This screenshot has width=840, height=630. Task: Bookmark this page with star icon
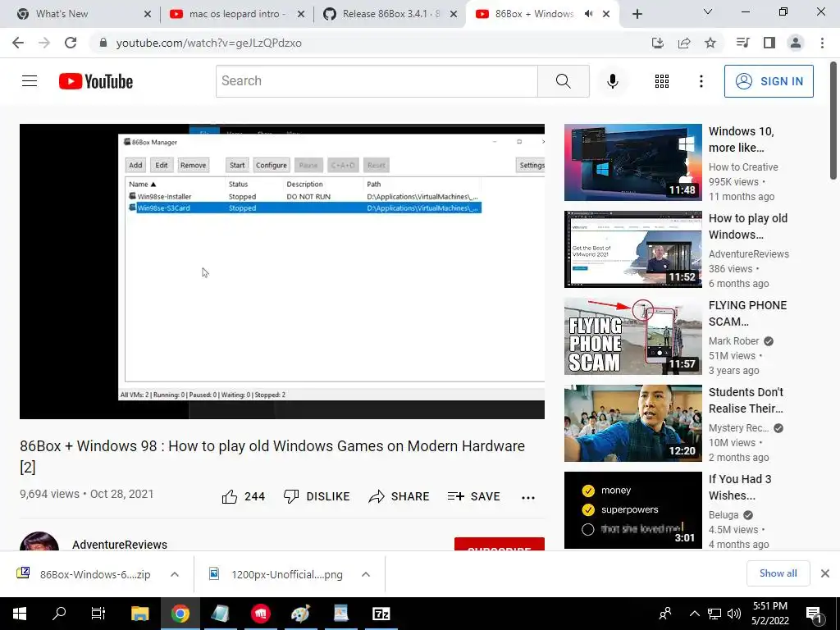tap(710, 43)
